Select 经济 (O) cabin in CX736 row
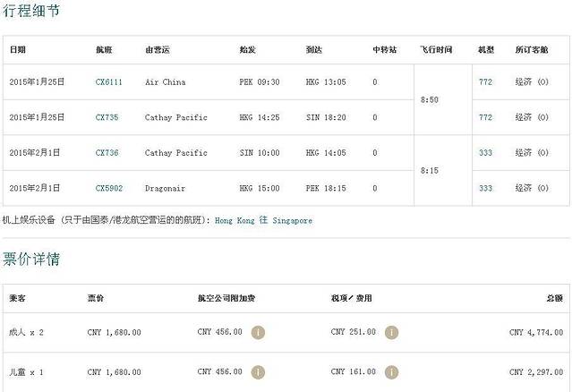Image resolution: width=572 pixels, height=392 pixels. click(532, 153)
